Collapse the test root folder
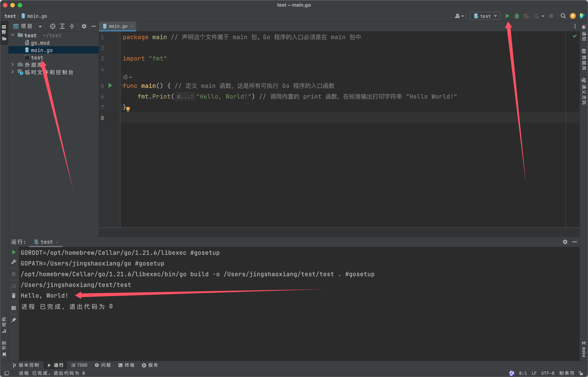The width and height of the screenshot is (588, 377). 13,35
